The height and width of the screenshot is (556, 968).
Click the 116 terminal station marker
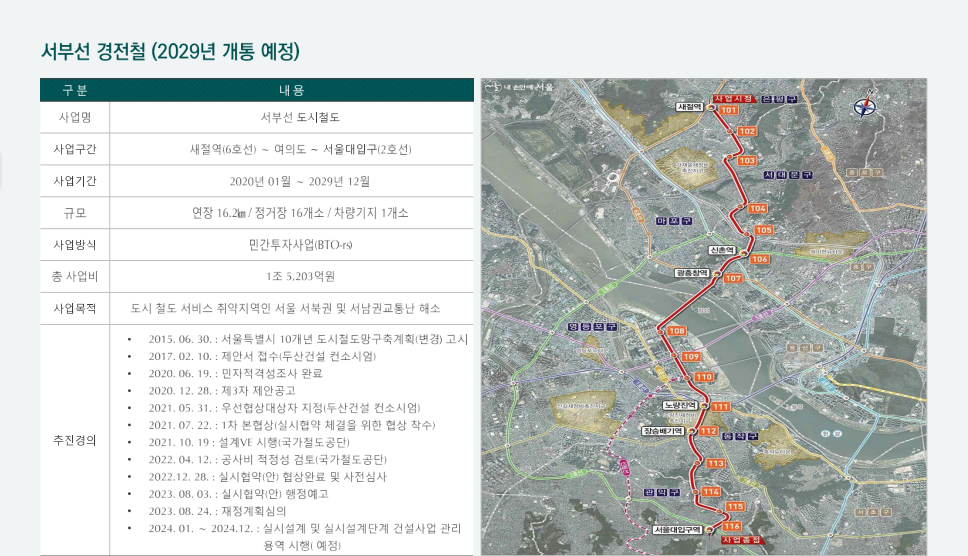pos(731,526)
